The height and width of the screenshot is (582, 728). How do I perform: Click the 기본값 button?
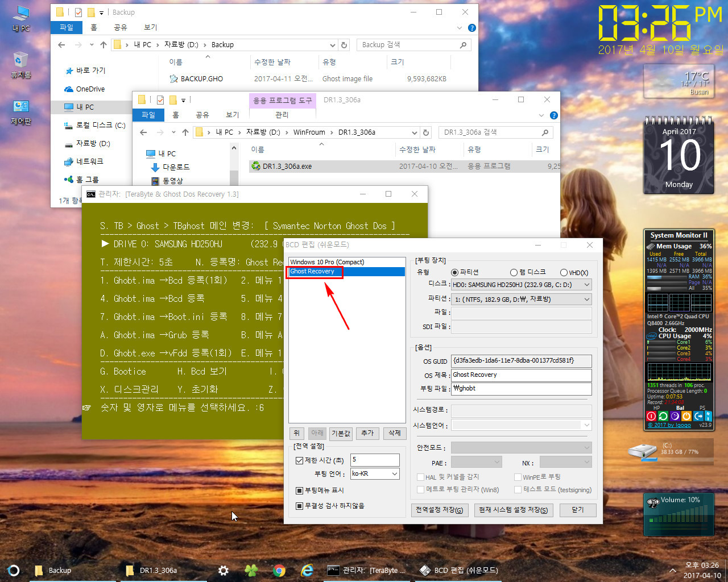point(341,433)
